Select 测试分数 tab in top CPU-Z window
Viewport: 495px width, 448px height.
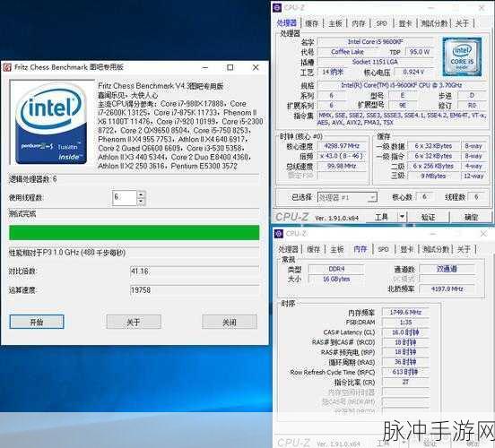click(x=435, y=23)
